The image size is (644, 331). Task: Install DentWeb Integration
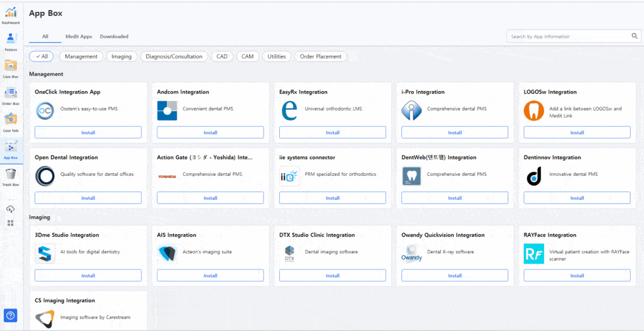pyautogui.click(x=455, y=198)
